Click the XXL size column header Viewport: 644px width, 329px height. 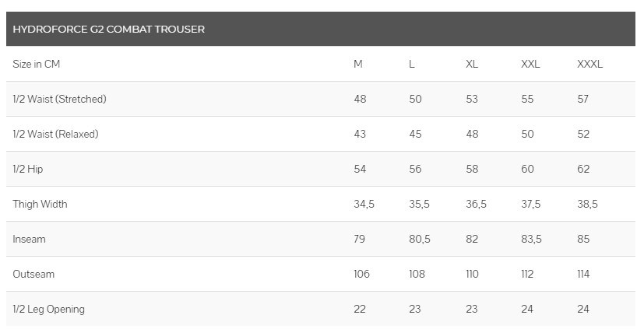point(530,64)
